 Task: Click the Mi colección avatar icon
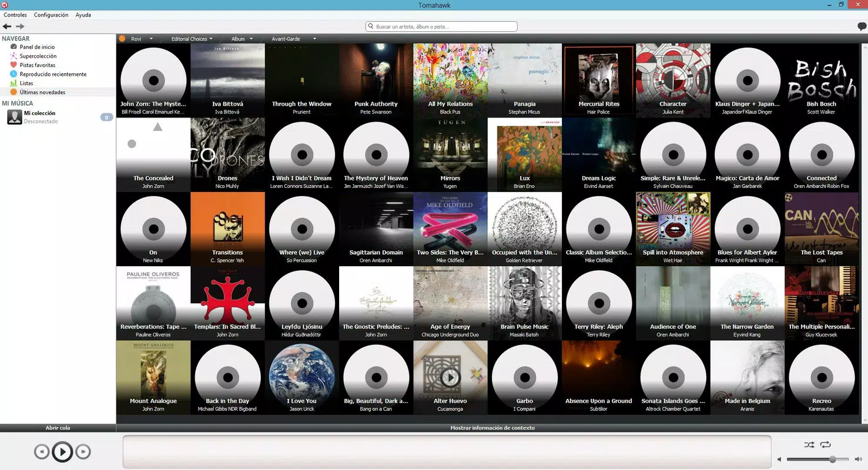15,117
